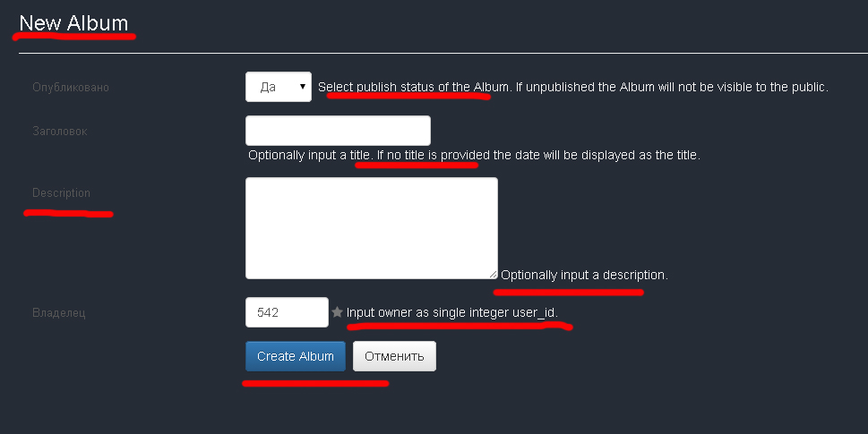Click the Description field label
The width and height of the screenshot is (868, 434).
click(61, 193)
